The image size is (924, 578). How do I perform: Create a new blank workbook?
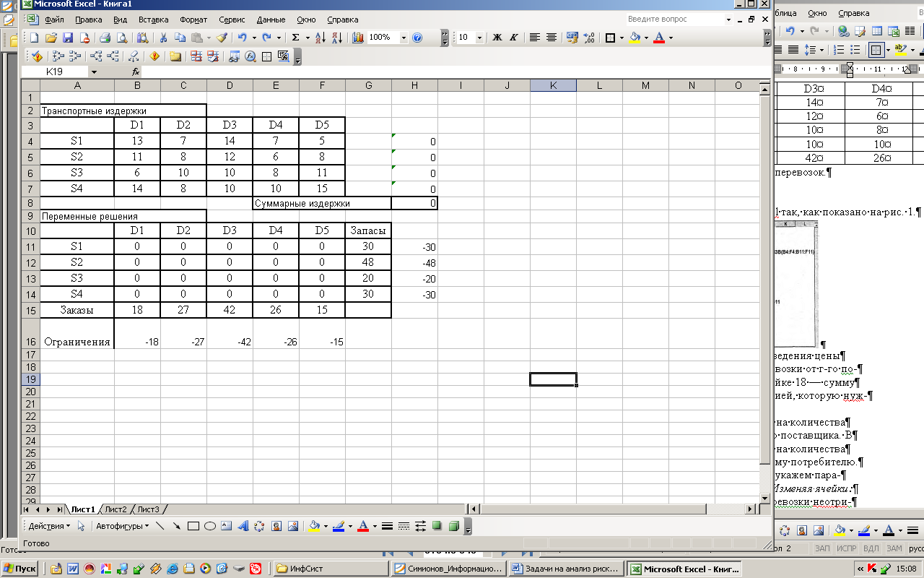34,38
